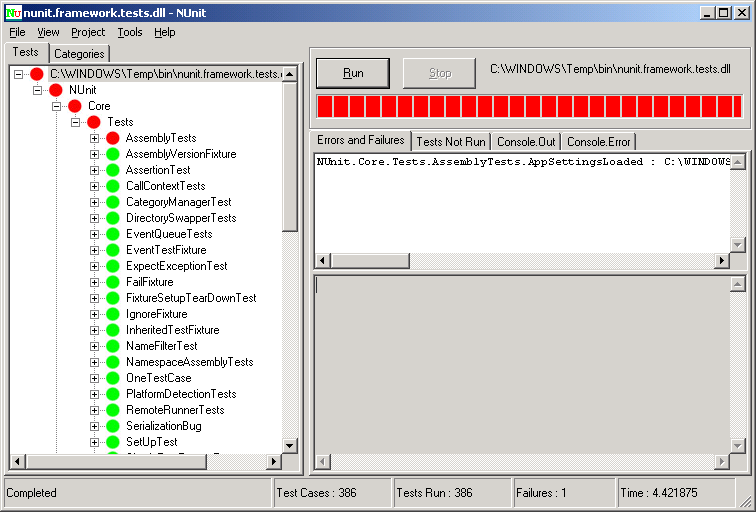The image size is (756, 512).
Task: Open the Console.Out tab
Action: (x=526, y=142)
